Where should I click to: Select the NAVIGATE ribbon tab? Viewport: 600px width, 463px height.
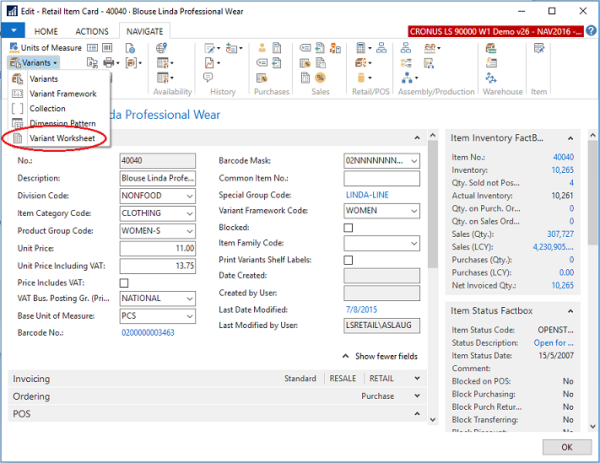click(x=145, y=31)
